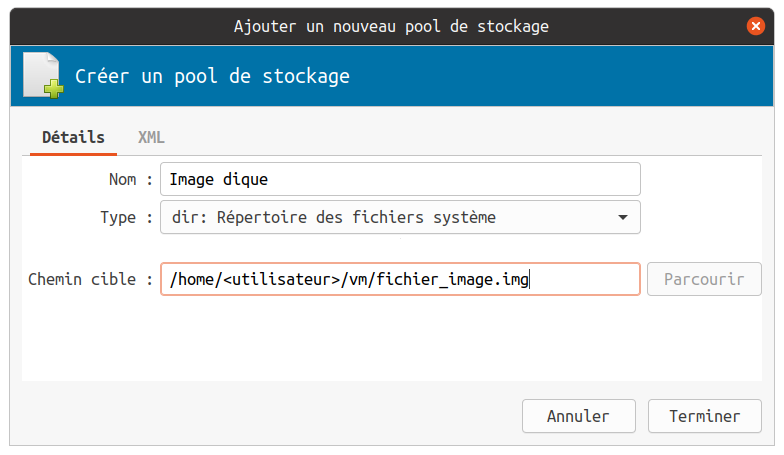Click Terminer to finish pool creation
This screenshot has height=455, width=784.
pyautogui.click(x=704, y=416)
